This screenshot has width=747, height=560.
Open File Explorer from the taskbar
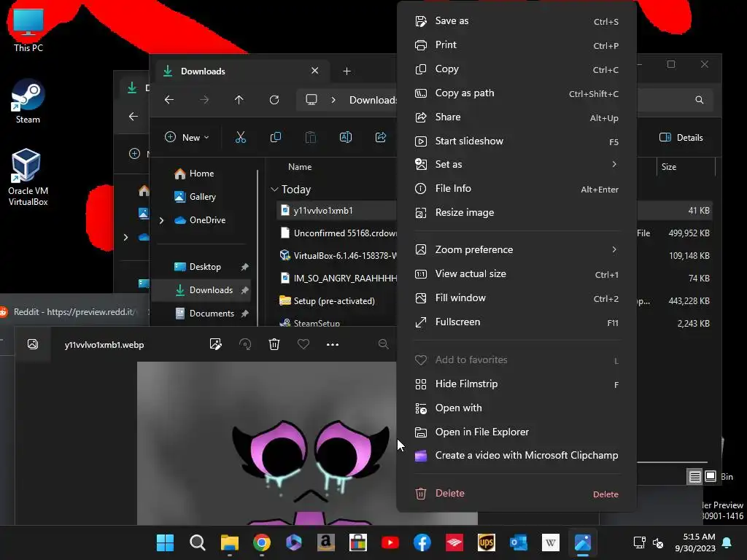pyautogui.click(x=230, y=542)
